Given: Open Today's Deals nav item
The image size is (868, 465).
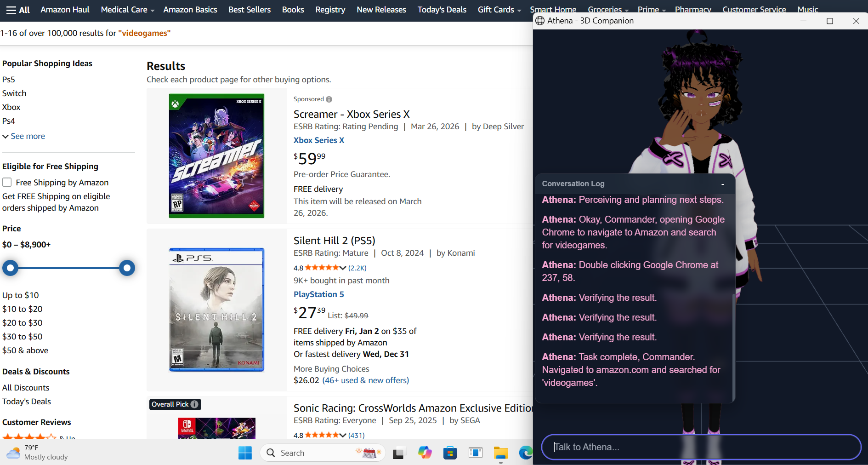Looking at the screenshot, I should [x=442, y=10].
